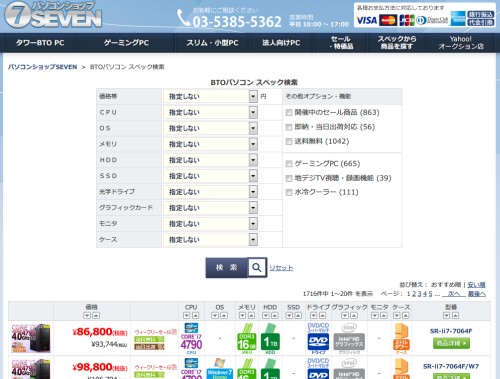The image size is (500, 379).
Task: Check 即納・当日出荷対応 (56) option
Action: pos(289,127)
